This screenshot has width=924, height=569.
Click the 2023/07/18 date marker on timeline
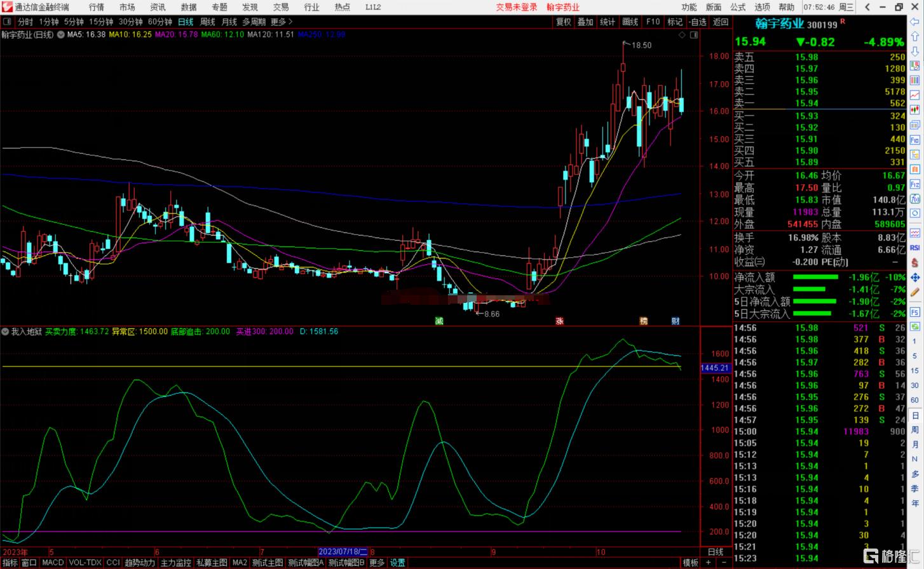343,552
